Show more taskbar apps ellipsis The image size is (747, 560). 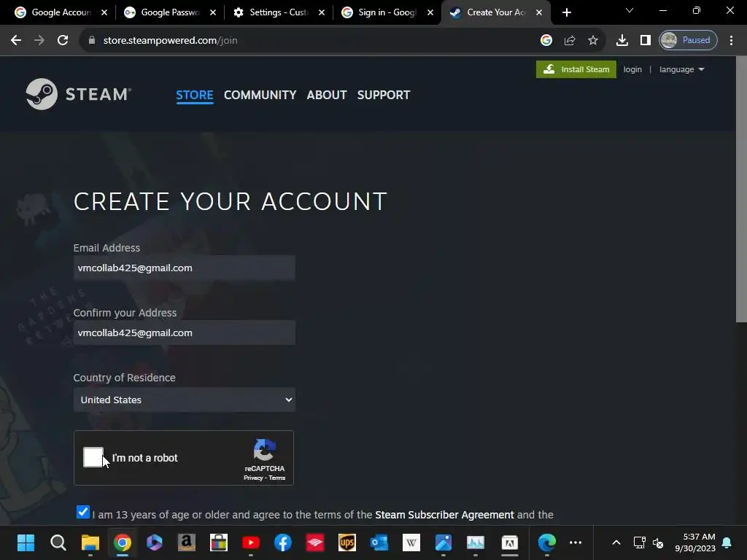pyautogui.click(x=576, y=542)
